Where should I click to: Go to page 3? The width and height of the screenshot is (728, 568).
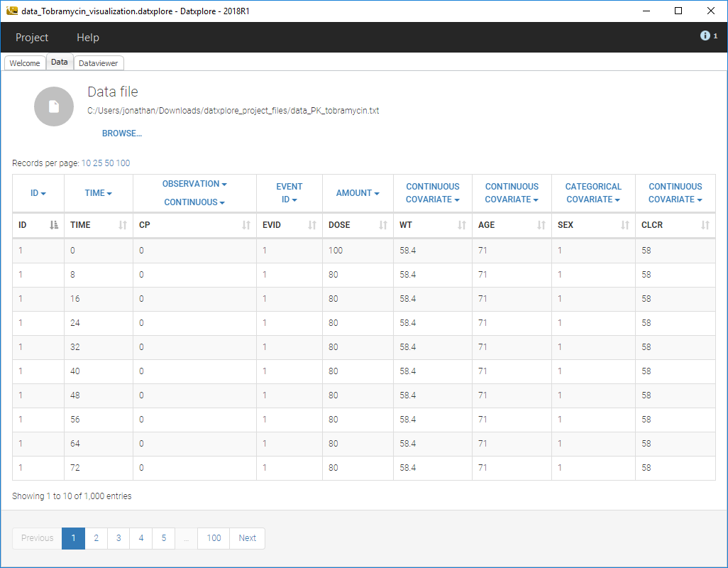pos(118,538)
